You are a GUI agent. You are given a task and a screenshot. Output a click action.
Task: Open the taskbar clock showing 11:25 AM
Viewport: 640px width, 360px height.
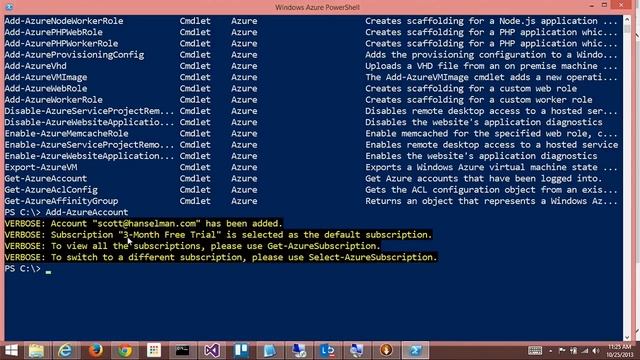[620, 351]
